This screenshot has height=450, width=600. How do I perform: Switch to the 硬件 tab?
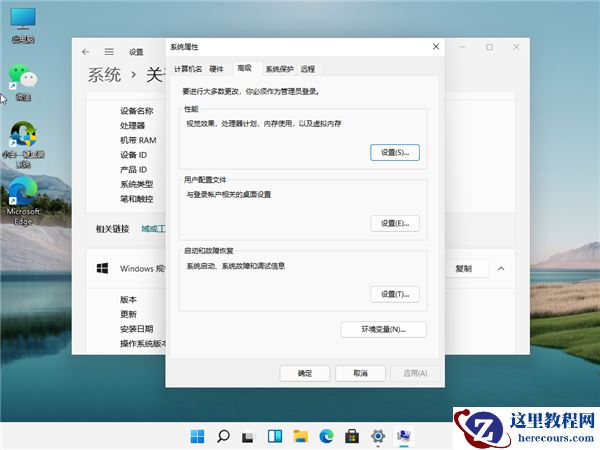coord(216,69)
